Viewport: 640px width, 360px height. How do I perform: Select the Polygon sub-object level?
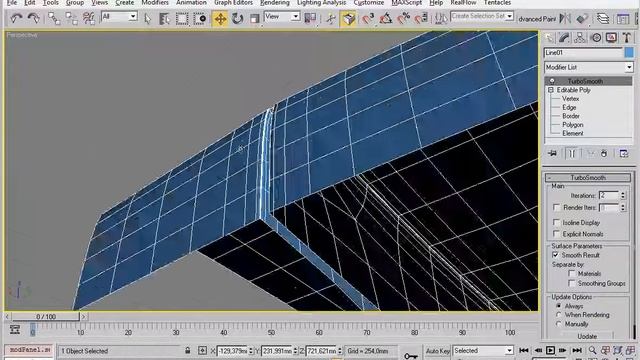tap(572, 124)
